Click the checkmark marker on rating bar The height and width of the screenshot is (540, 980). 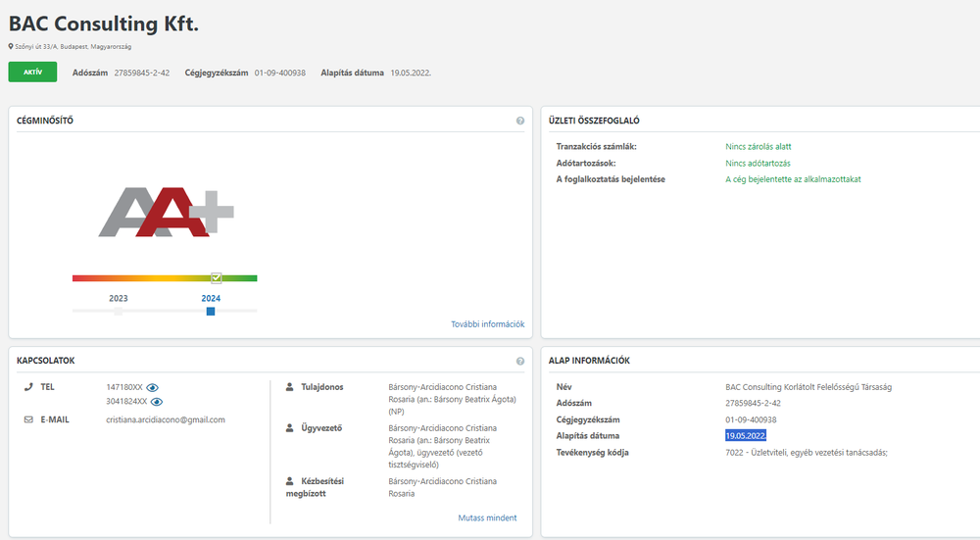217,277
